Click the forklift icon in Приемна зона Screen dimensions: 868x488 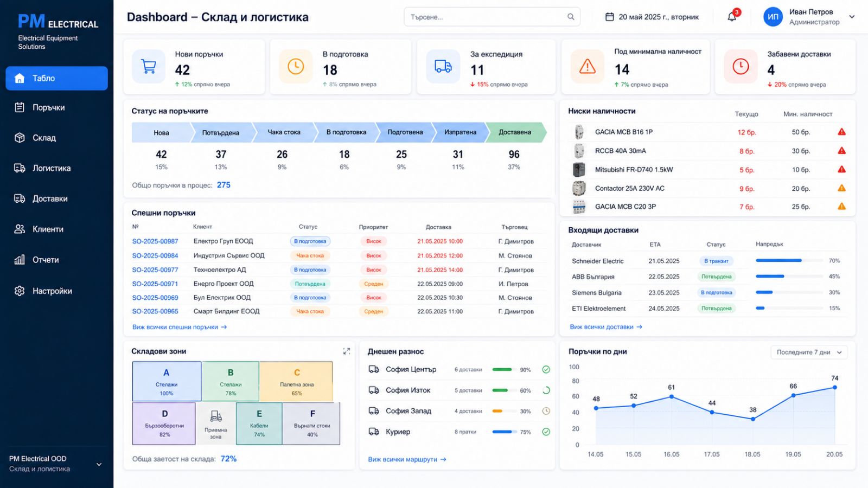(216, 416)
